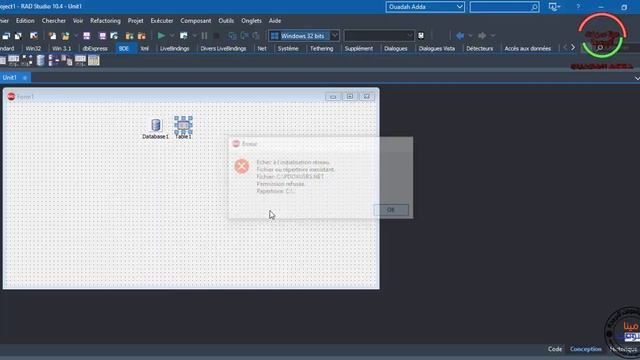
Task: Click the Stop program icon
Action: pos(216,36)
